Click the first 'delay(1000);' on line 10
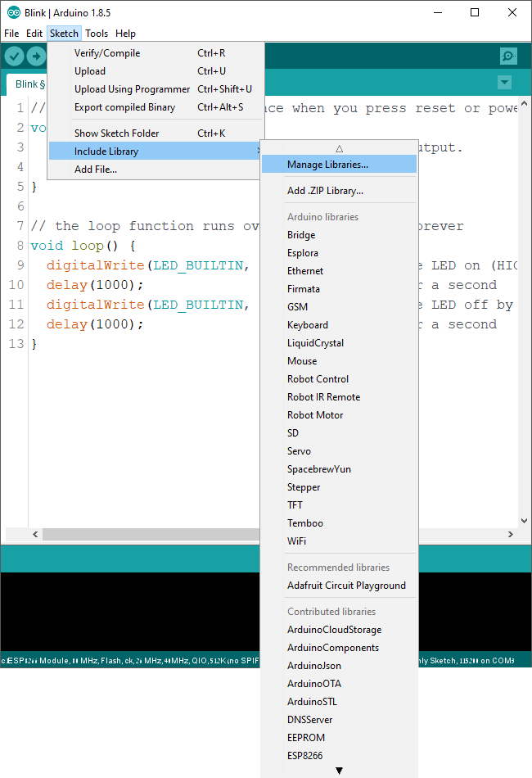532x778 pixels. [95, 285]
